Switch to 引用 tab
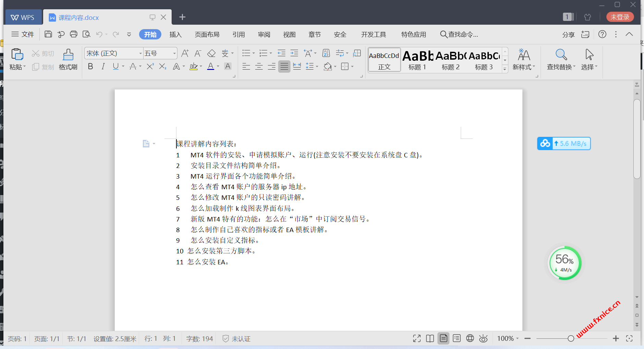Image resolution: width=644 pixels, height=349 pixels. [x=238, y=35]
